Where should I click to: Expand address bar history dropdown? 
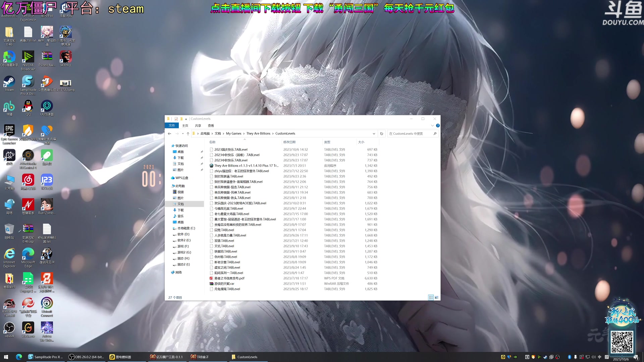click(374, 133)
